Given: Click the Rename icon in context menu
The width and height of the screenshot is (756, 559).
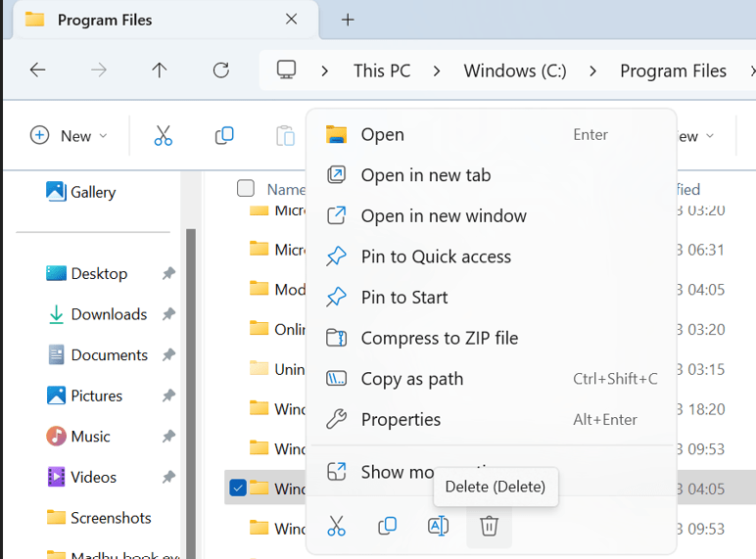Looking at the screenshot, I should [x=438, y=527].
